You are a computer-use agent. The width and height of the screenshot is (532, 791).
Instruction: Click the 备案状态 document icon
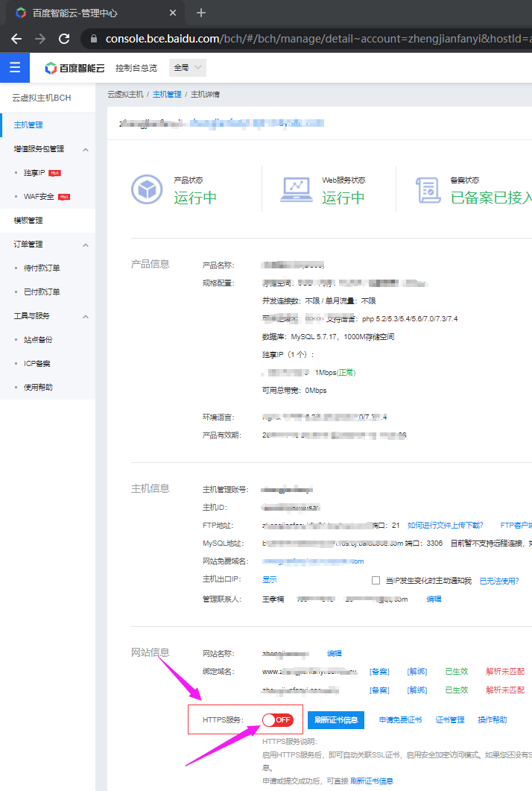click(x=427, y=189)
